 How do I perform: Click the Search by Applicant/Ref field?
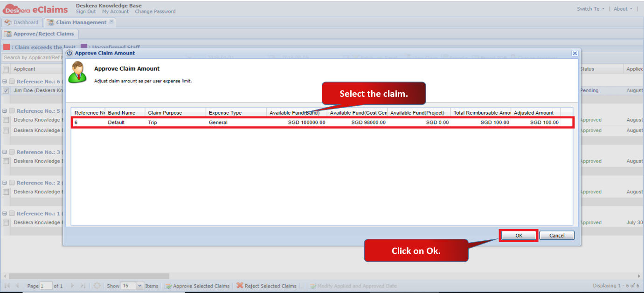[x=33, y=58]
